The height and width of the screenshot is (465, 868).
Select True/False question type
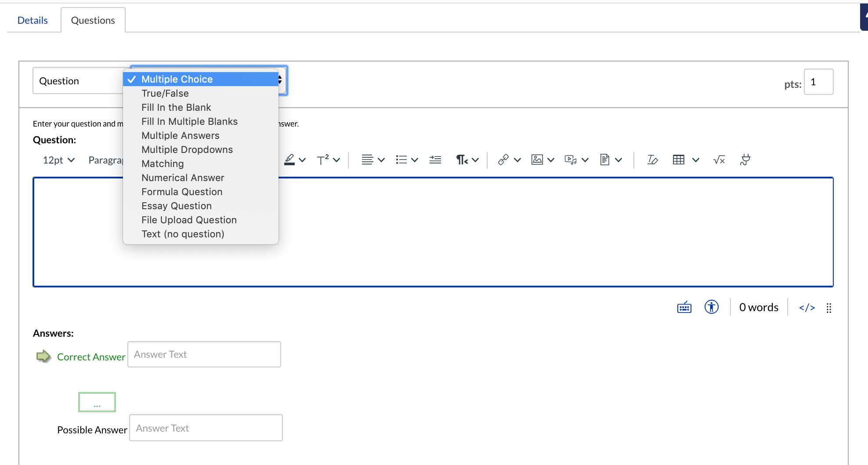point(201,93)
